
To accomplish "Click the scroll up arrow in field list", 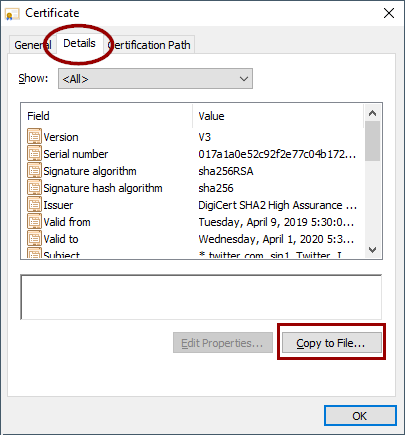I will click(372, 113).
